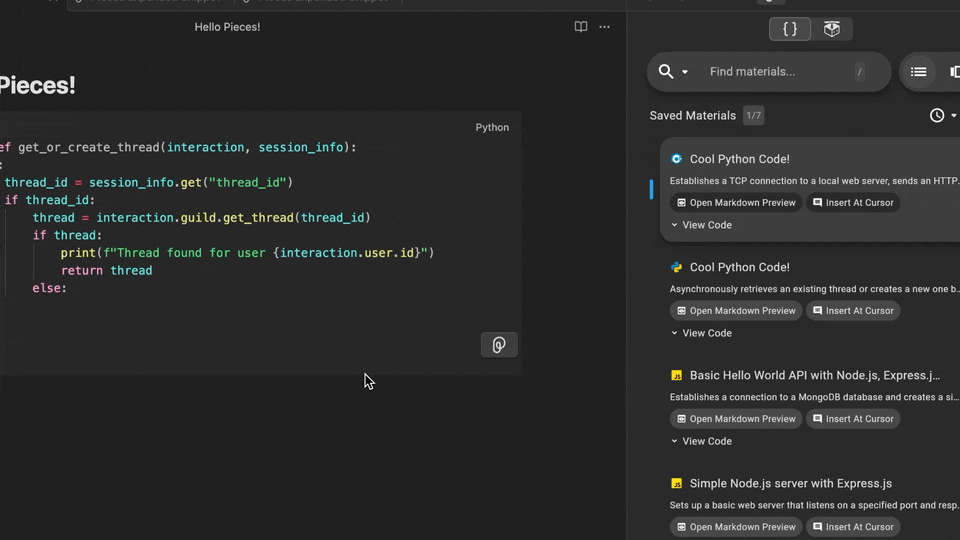Image resolution: width=960 pixels, height=540 pixels.
Task: Click the Establishes a TCP connection description
Action: 814,181
